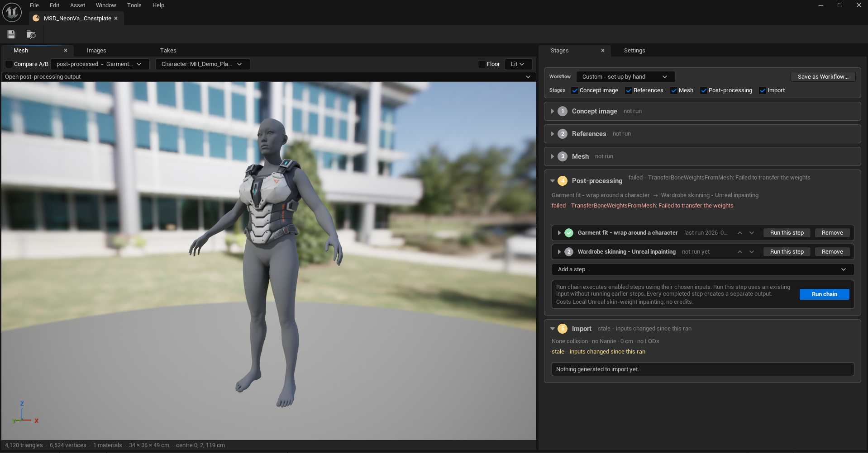
Task: Run this step for Wardrobe skinning
Action: click(787, 252)
